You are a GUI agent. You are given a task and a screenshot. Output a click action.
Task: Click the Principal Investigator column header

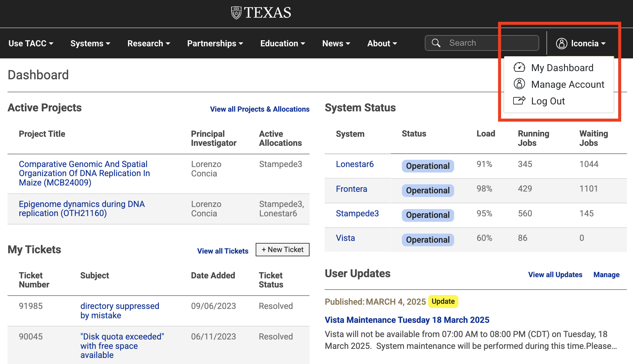(x=214, y=138)
